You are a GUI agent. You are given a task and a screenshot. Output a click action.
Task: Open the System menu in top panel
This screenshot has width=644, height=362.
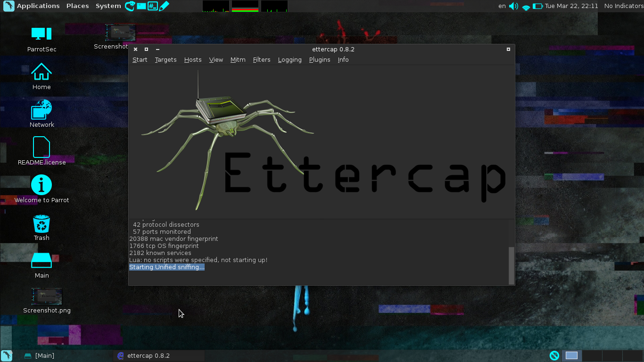click(108, 6)
